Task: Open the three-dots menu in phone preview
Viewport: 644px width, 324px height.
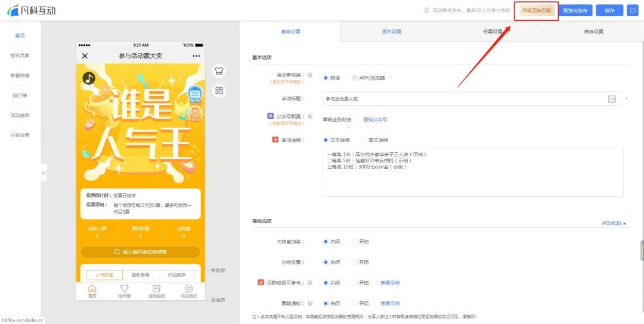Action: pyautogui.click(x=196, y=56)
